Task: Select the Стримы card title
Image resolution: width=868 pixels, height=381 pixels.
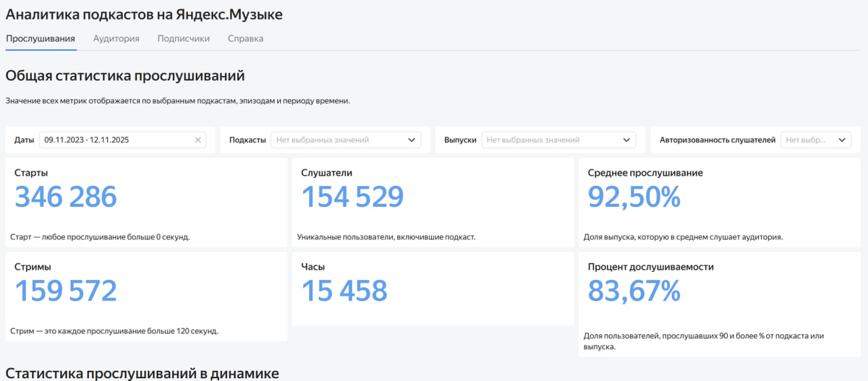Action: point(33,267)
